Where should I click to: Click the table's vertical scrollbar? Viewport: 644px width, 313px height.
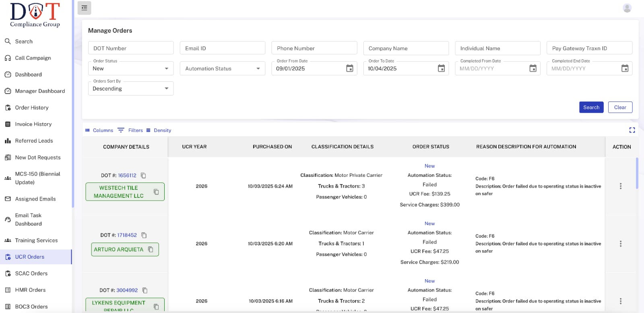click(637, 173)
